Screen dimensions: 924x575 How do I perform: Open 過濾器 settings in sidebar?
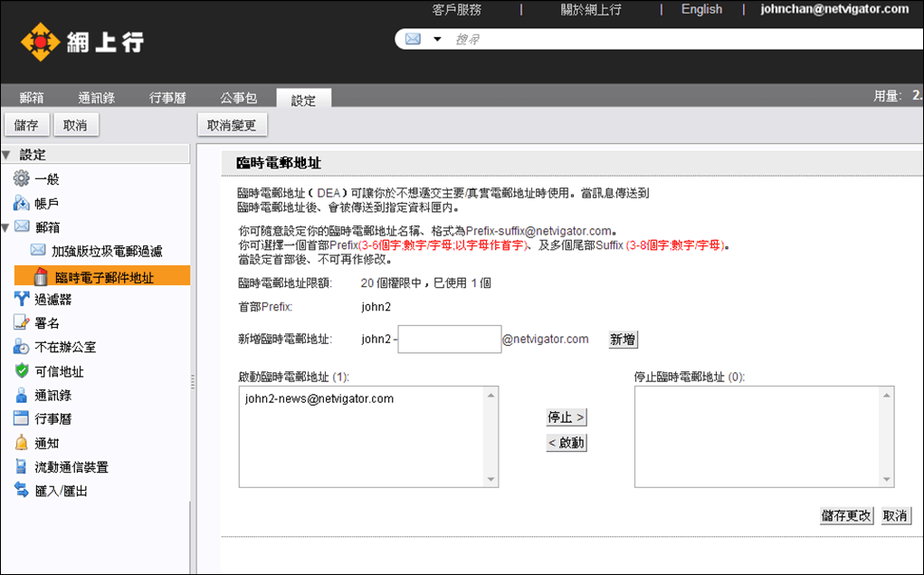(53, 300)
